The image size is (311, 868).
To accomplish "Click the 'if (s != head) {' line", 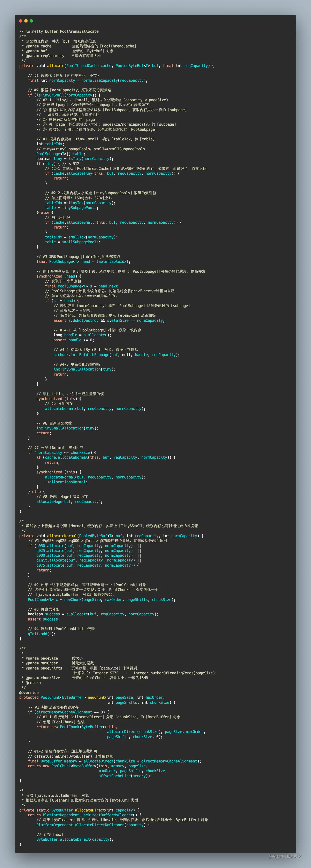I will tap(62, 301).
